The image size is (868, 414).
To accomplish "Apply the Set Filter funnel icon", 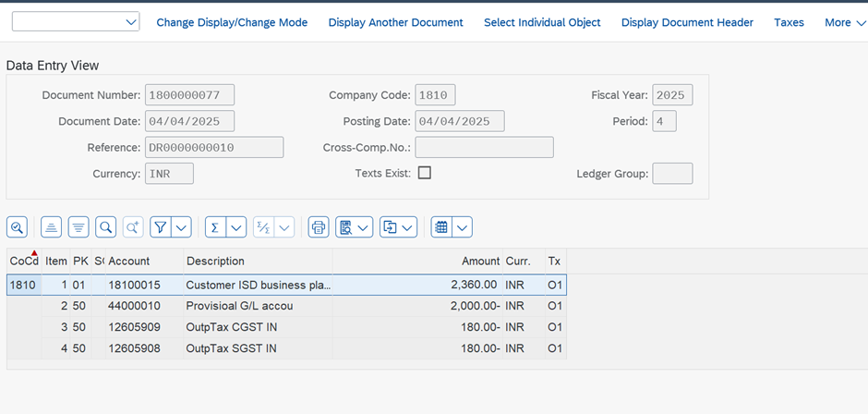I will tap(161, 227).
